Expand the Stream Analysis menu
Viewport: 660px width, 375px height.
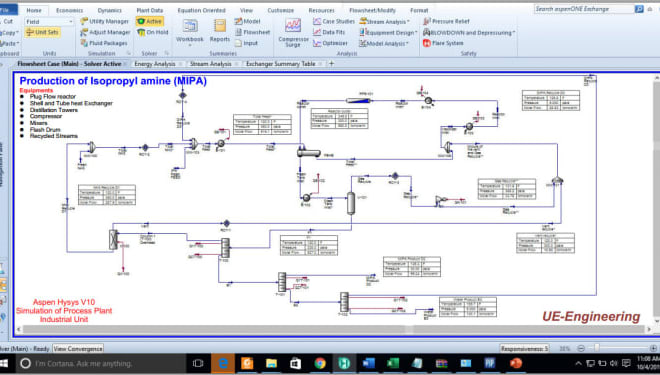pyautogui.click(x=384, y=21)
